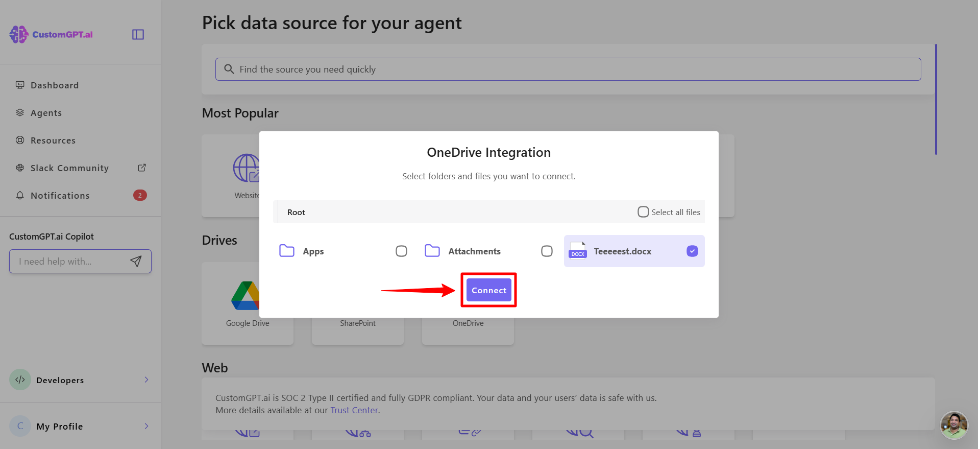The image size is (980, 449).
Task: Check the Apps folder checkbox
Action: [401, 251]
